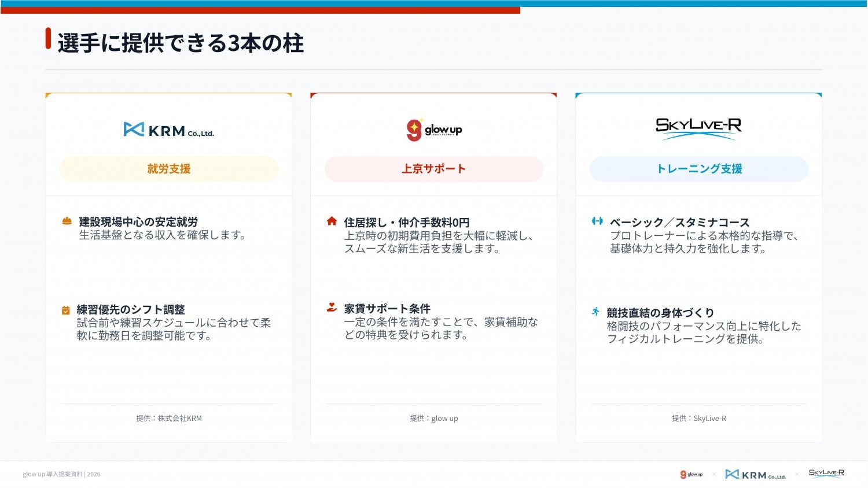Click the glow up logo in middle card
Image resolution: width=868 pixels, height=488 pixels.
click(x=434, y=130)
